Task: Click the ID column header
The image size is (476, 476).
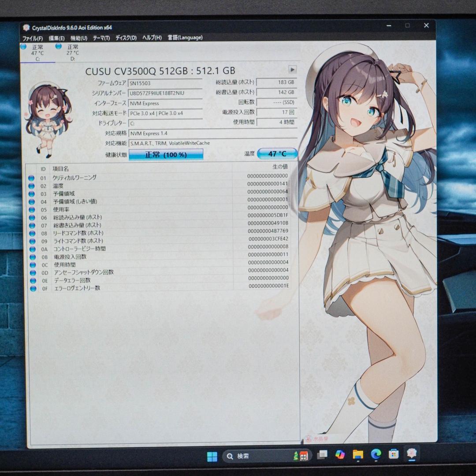Action: pos(43,169)
